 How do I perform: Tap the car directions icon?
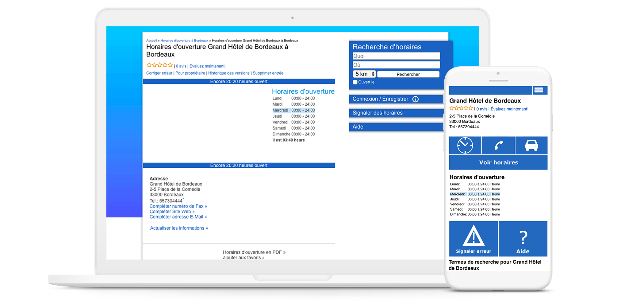click(x=531, y=145)
